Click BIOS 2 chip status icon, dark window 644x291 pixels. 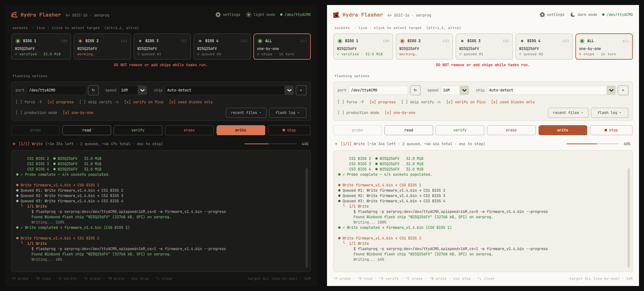80,41
